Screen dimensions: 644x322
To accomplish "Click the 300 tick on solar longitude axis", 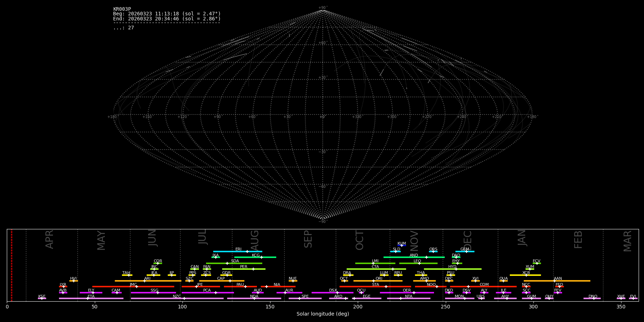I will coord(533,307).
